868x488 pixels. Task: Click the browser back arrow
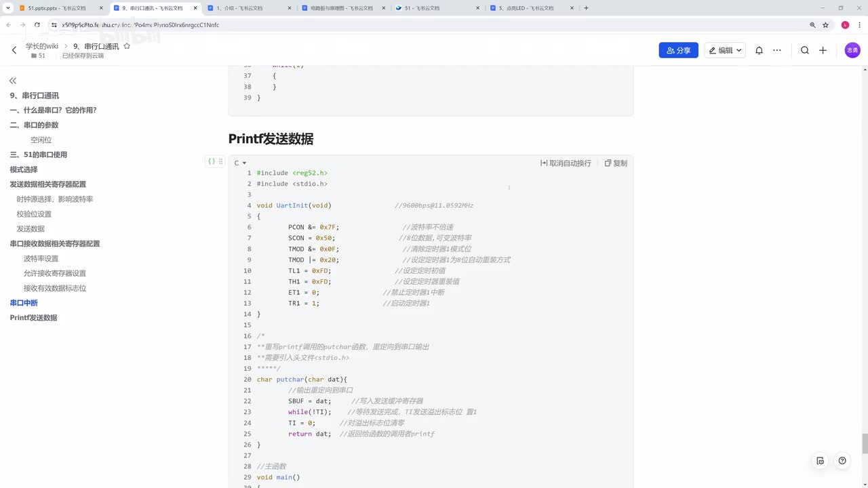[x=9, y=24]
